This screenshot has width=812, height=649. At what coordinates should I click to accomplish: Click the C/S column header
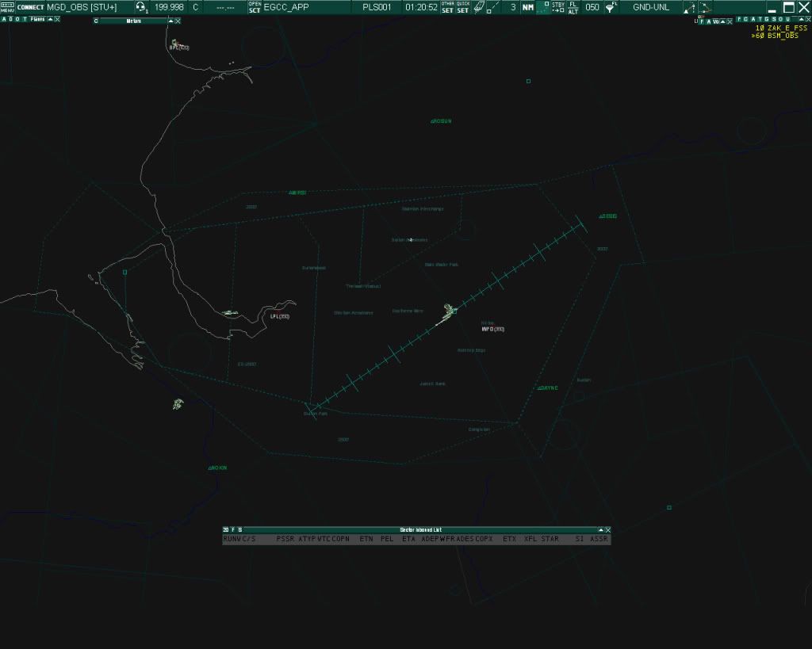tap(249, 539)
